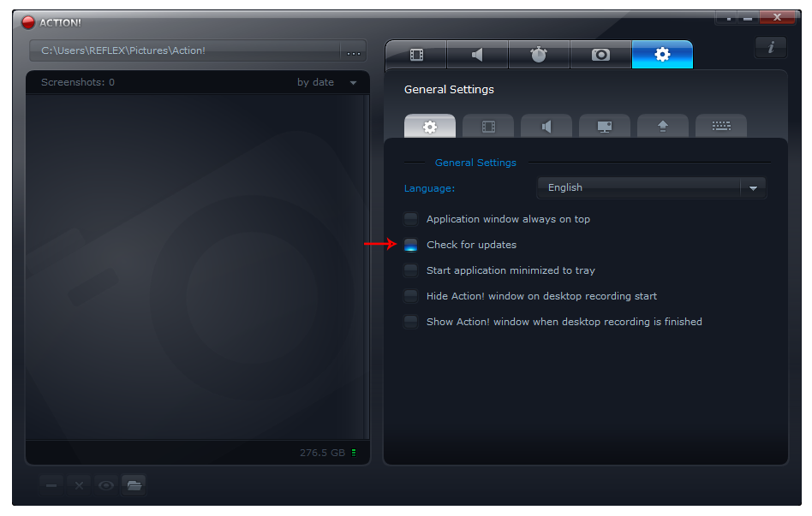812x516 pixels.
Task: Click the red Action! logo icon
Action: tap(28, 22)
